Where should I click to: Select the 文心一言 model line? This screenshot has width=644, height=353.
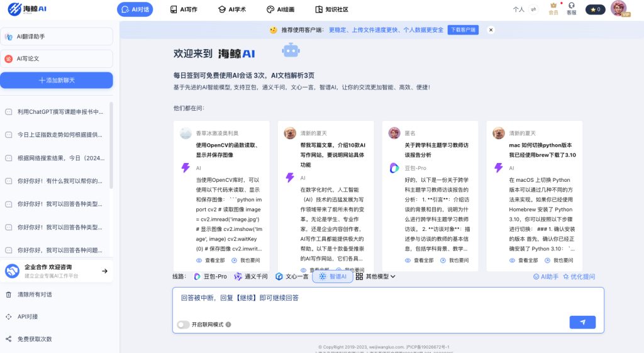point(292,277)
